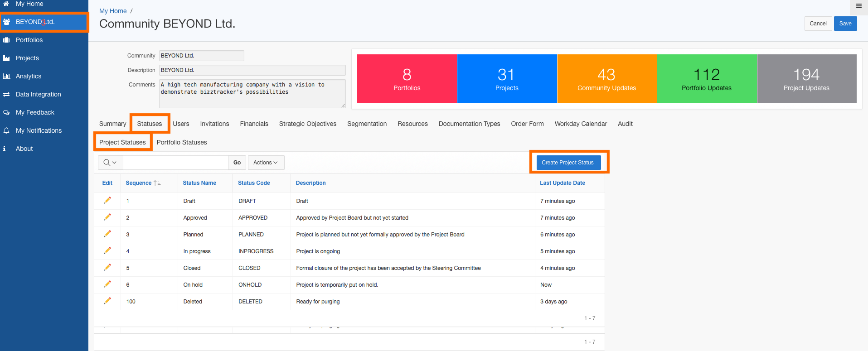The image size is (868, 351).
Task: Open the Workday Calendar tab
Action: 581,124
